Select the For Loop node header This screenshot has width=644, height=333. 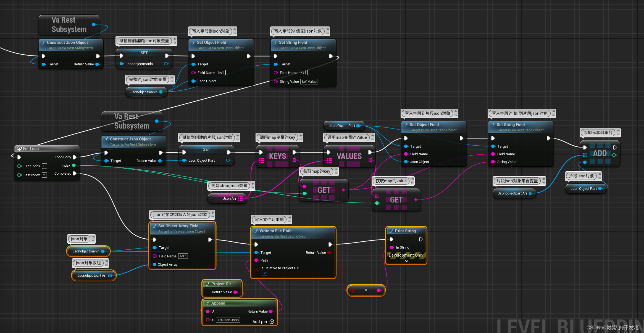point(47,148)
